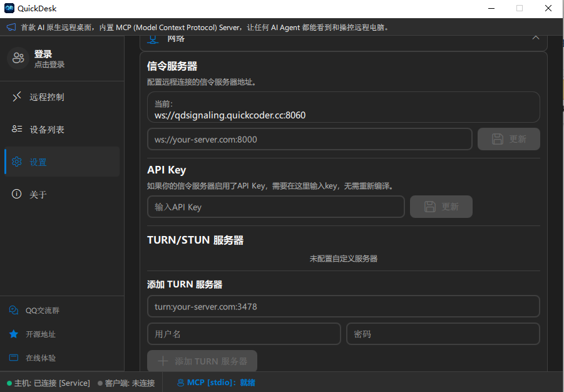Viewport: 564px width, 392px height.
Task: Click the open source star icon
Action: [x=14, y=334]
